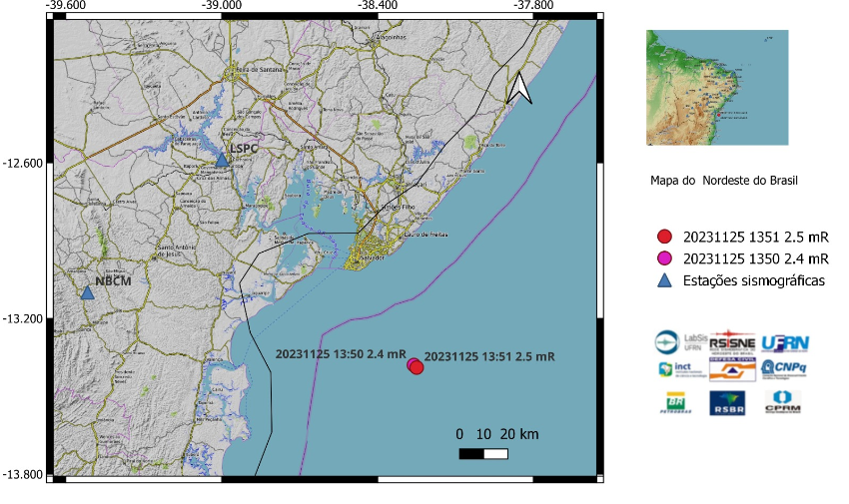Click the blue triangle legend symbol

pyautogui.click(x=664, y=280)
